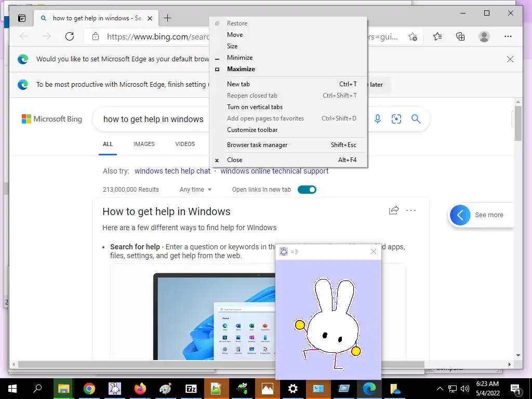Select 'Turn on vertical tabs' menu entry
This screenshot has width=532, height=399.
pos(288,107)
